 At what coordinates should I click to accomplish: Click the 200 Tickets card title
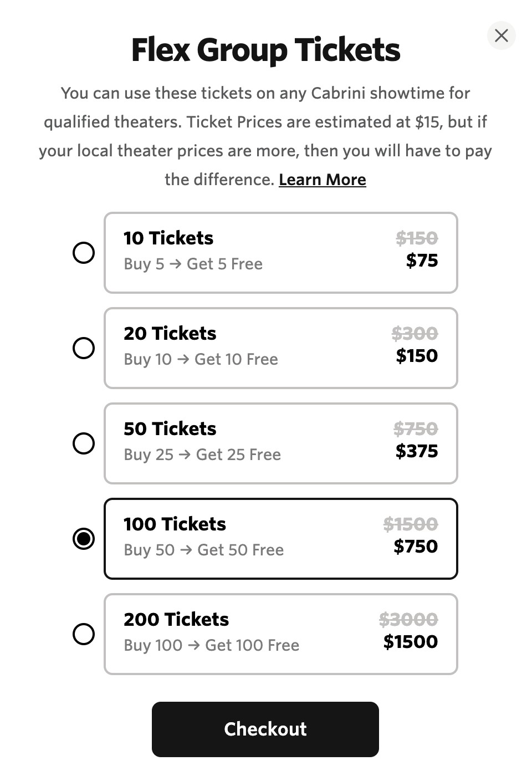pyautogui.click(x=176, y=620)
